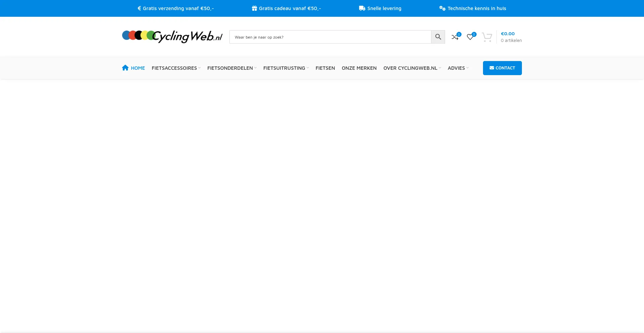Open the wishlist heart icon
Image resolution: width=644 pixels, height=333 pixels.
tap(470, 37)
